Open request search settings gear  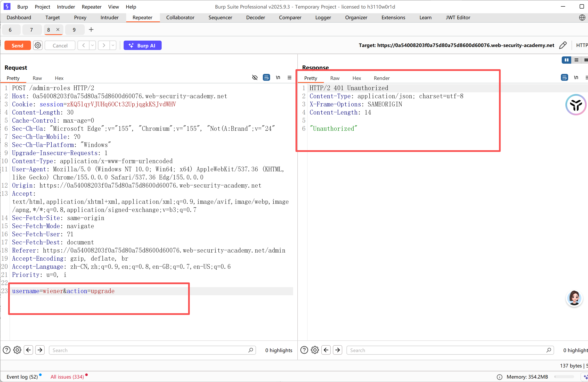point(17,350)
